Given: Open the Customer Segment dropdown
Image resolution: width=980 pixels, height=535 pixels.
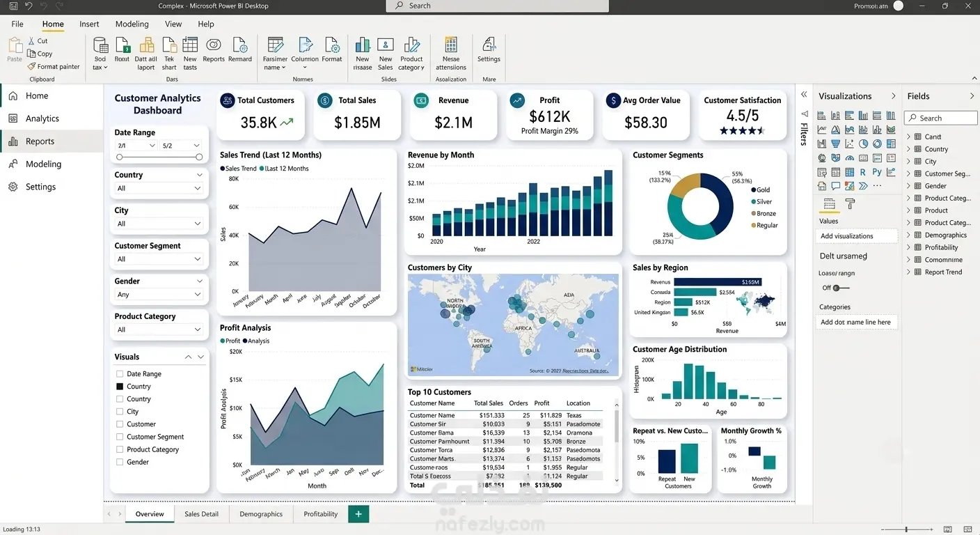Looking at the screenshot, I should click(159, 259).
